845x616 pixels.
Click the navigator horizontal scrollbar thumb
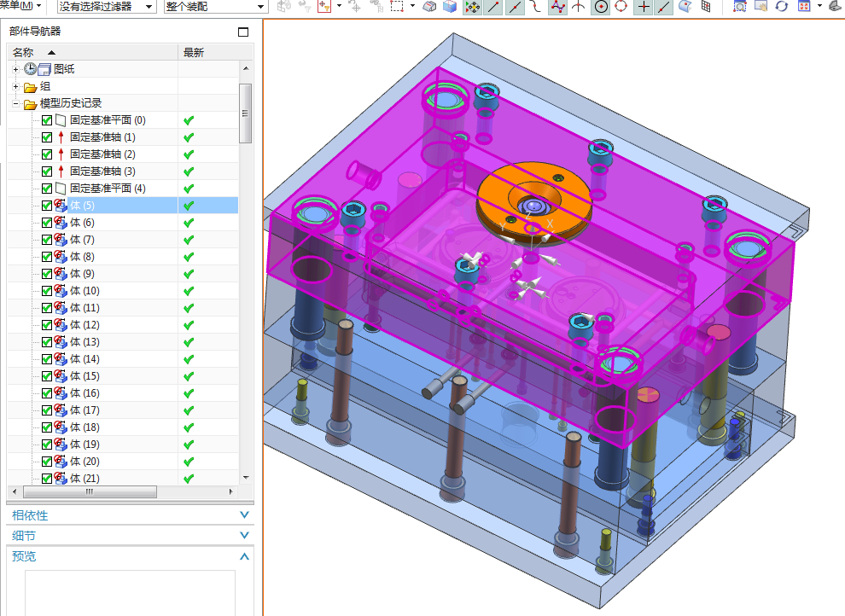pyautogui.click(x=90, y=491)
